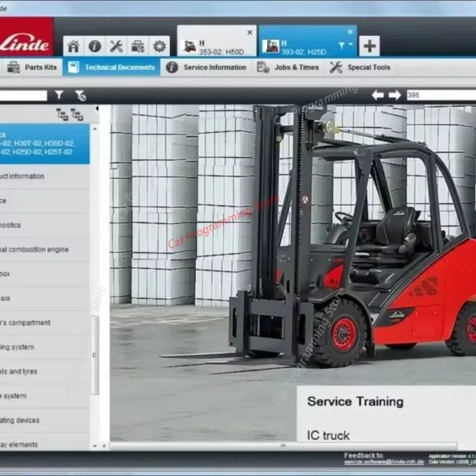This screenshot has height=476, width=476.
Task: Collapse the left navigation panel arrow
Action: (97, 108)
